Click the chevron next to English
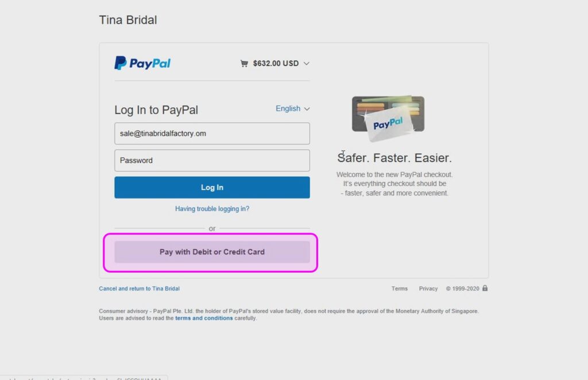The width and height of the screenshot is (588, 380). tap(307, 108)
